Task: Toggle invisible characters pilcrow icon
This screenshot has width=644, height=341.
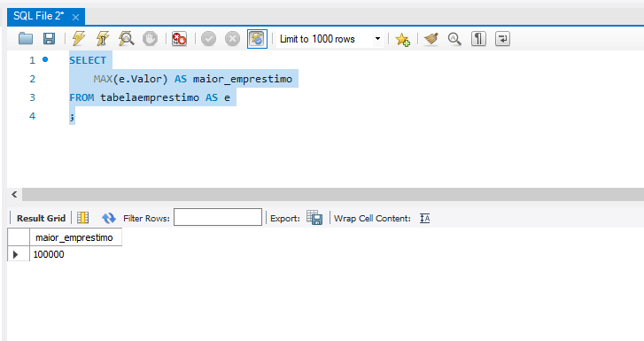Action: pos(478,39)
